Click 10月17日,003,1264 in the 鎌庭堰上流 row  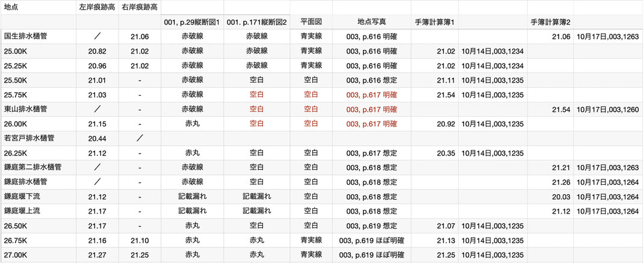coord(608,211)
